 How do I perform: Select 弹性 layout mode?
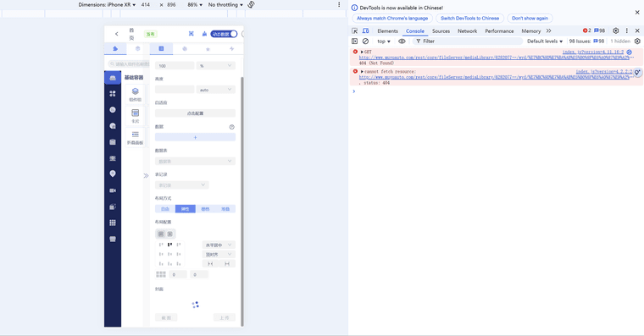186,209
